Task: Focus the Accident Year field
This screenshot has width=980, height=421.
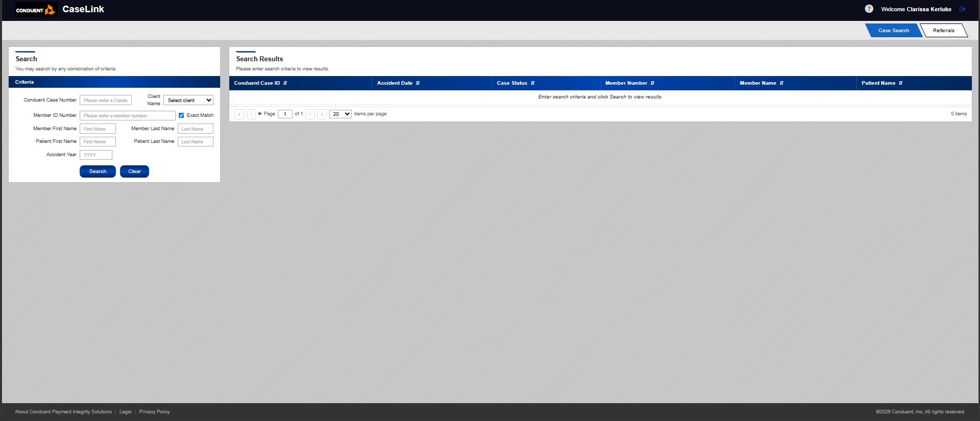Action: tap(96, 155)
